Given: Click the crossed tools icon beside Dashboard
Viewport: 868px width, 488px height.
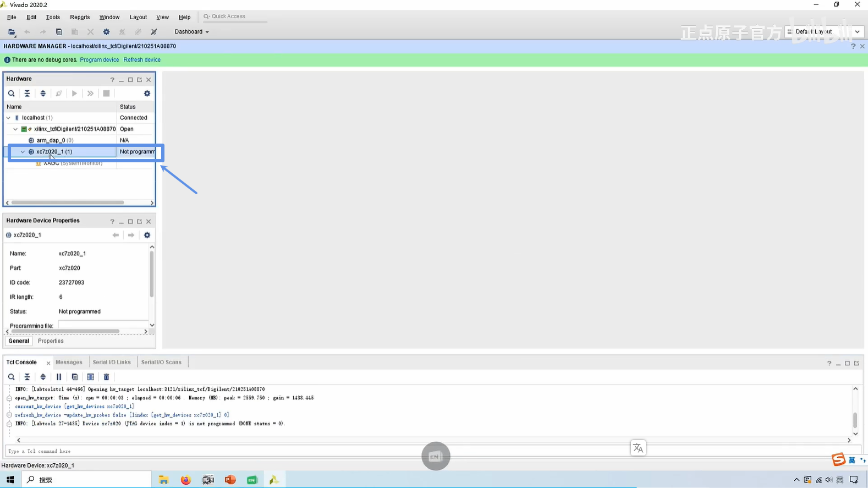Looking at the screenshot, I should tap(154, 32).
